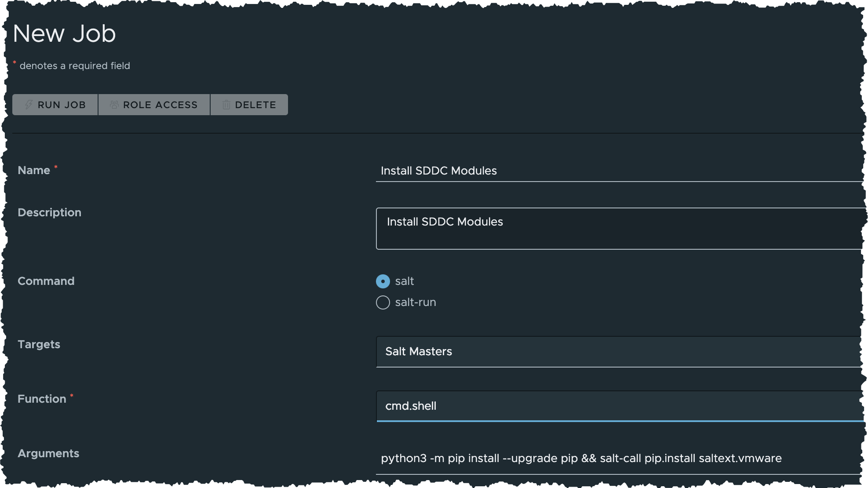868x488 pixels.
Task: Click the DELETE button text
Action: (x=255, y=105)
